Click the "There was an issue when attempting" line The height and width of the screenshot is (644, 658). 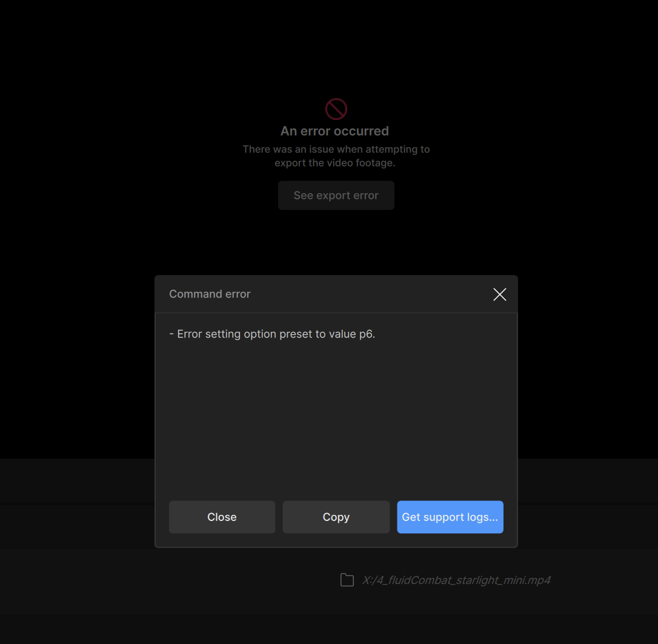pyautogui.click(x=336, y=149)
